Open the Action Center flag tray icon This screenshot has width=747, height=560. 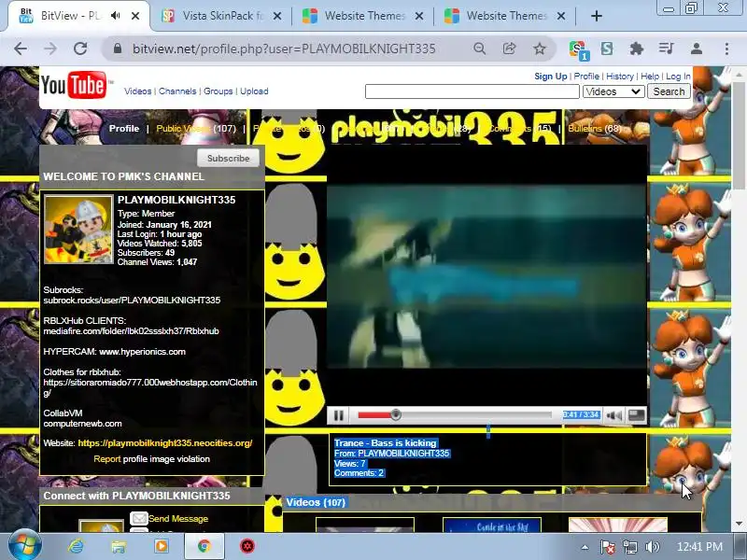click(x=607, y=547)
